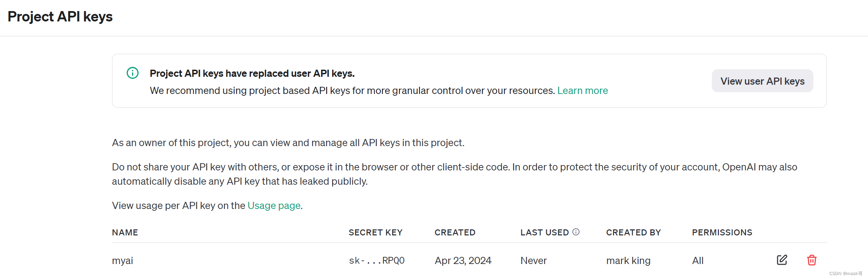
Task: Click the NAME column header
Action: click(x=125, y=233)
